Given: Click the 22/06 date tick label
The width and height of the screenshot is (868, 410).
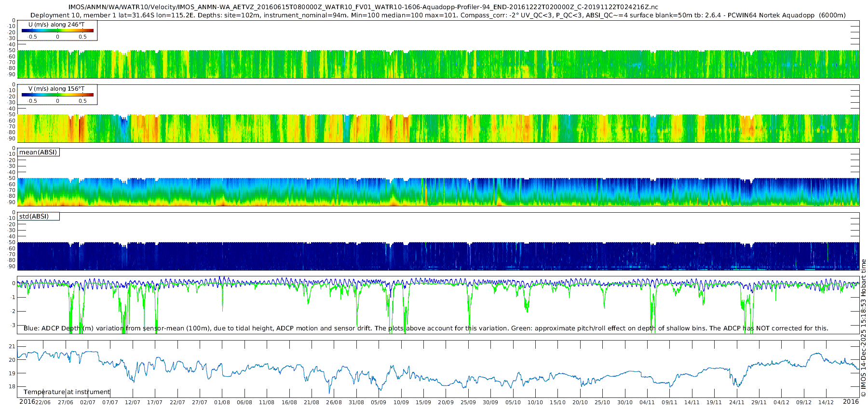Looking at the screenshot, I should (43, 402).
